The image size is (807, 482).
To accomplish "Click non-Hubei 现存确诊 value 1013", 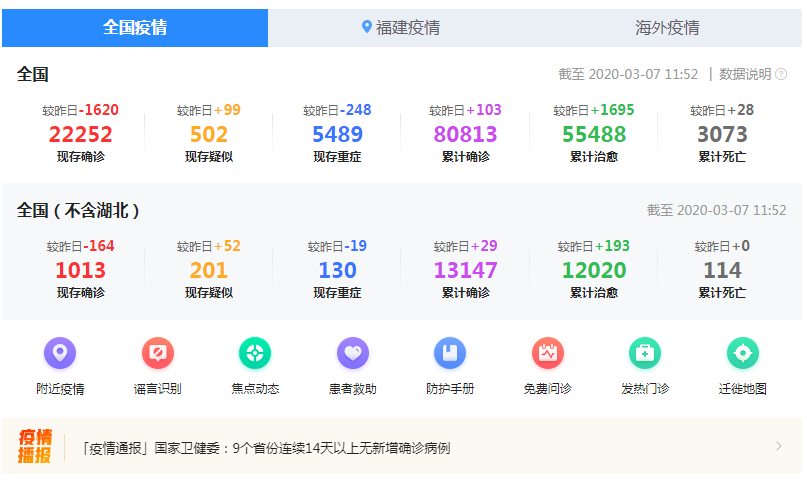I will 80,271.
